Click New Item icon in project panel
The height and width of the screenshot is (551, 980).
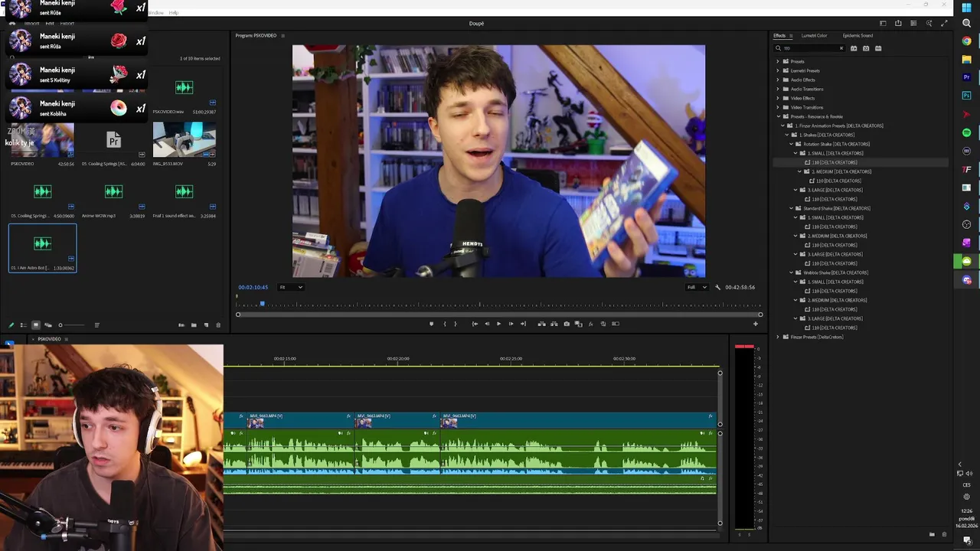pos(206,325)
